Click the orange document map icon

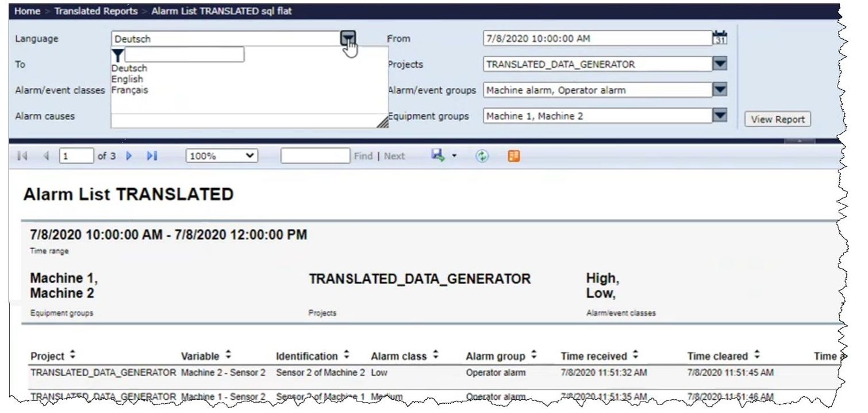pos(514,156)
